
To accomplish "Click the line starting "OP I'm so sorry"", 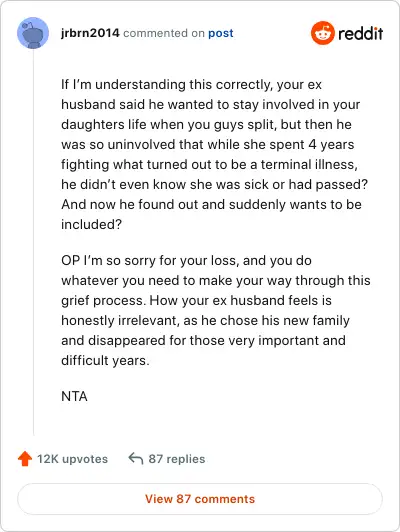I will click(x=186, y=260).
